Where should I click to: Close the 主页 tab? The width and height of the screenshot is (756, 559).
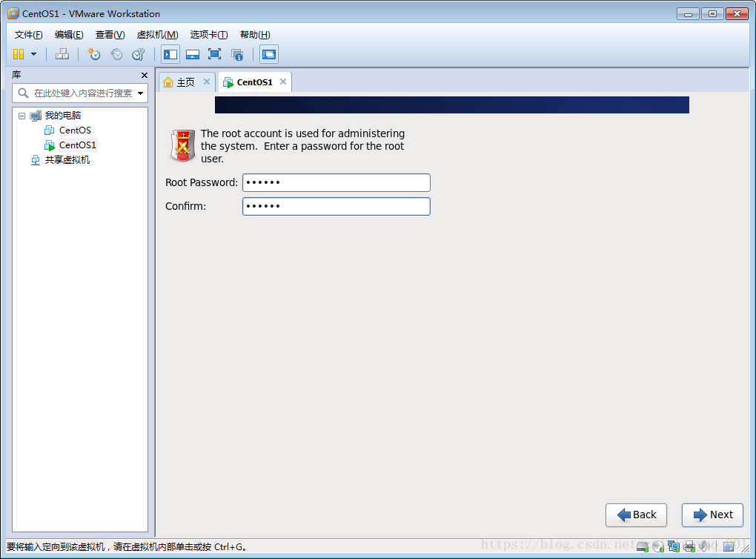[206, 82]
